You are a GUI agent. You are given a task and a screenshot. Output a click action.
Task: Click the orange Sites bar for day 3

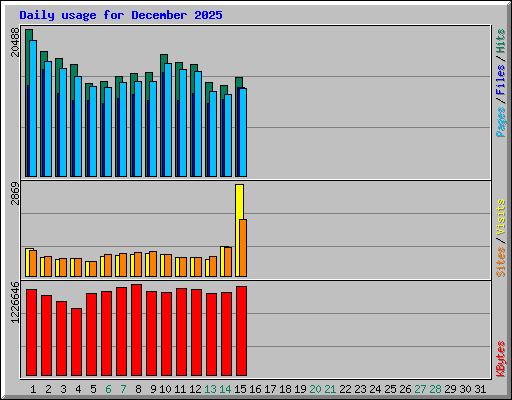[63, 267]
